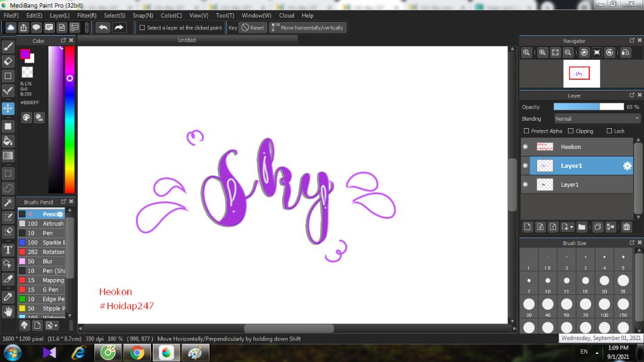Click the Undo arrow in toolbar

103,28
